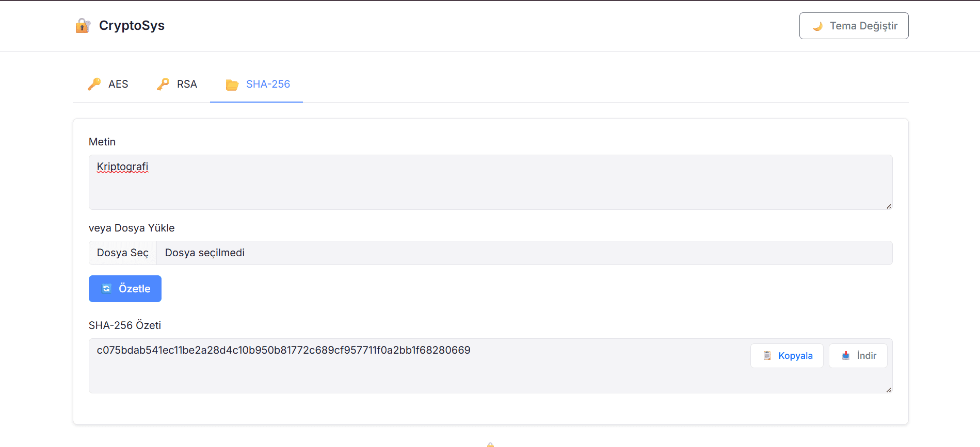Switch to the AES tab

pyautogui.click(x=118, y=84)
